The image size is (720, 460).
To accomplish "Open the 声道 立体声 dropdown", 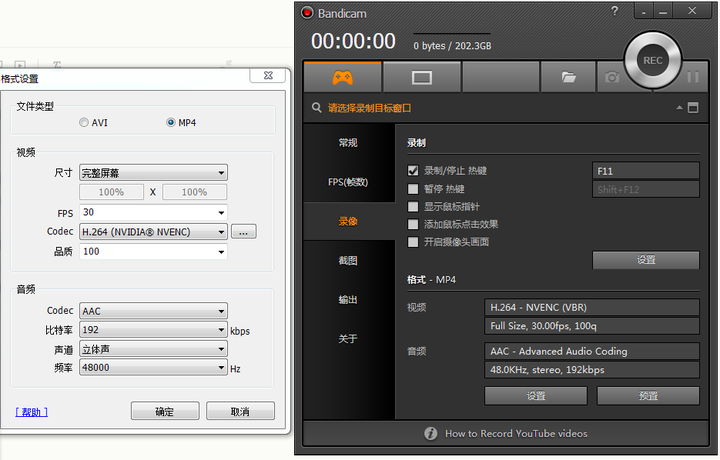I will [153, 349].
